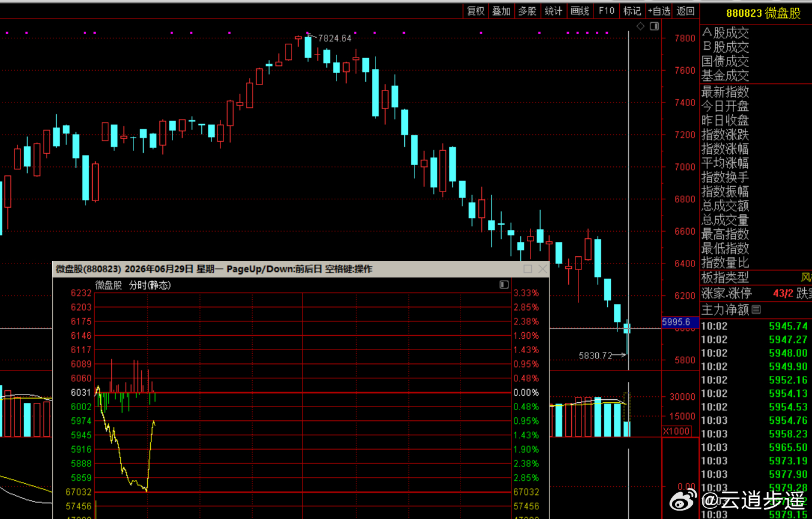The image size is (812, 519).
Task: Maximize the 微盘股 分时 popup window
Action: 528,269
